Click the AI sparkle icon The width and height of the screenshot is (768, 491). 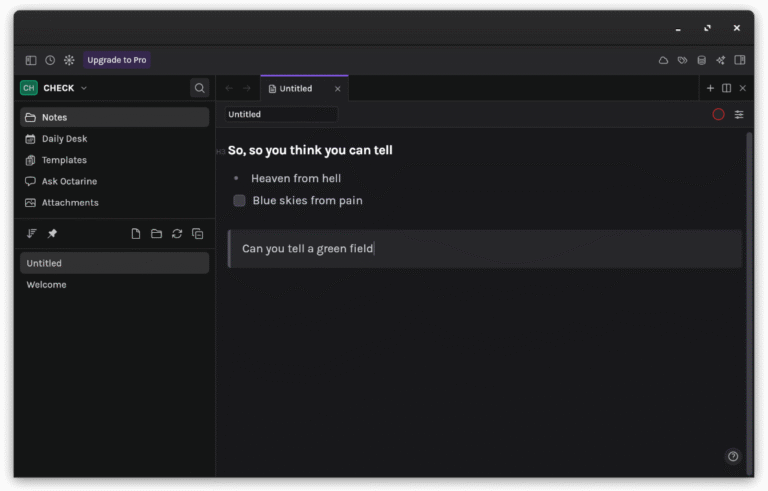pyautogui.click(x=721, y=60)
